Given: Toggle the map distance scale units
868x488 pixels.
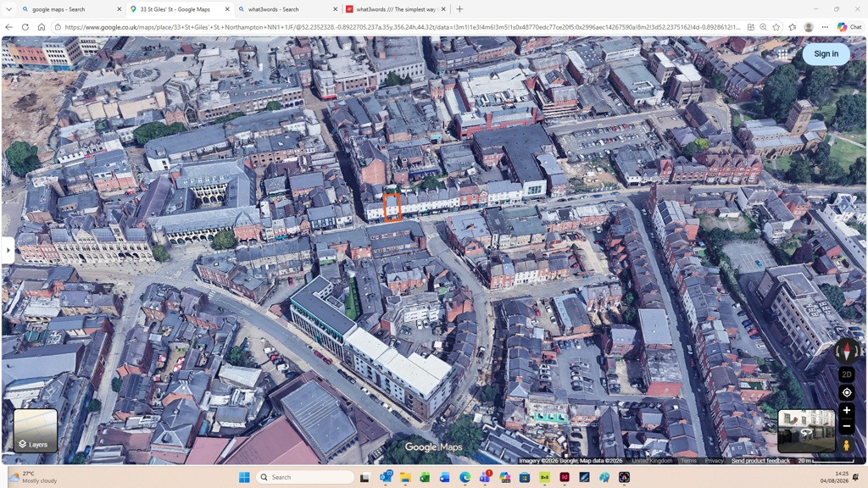Looking at the screenshot, I should 826,460.
